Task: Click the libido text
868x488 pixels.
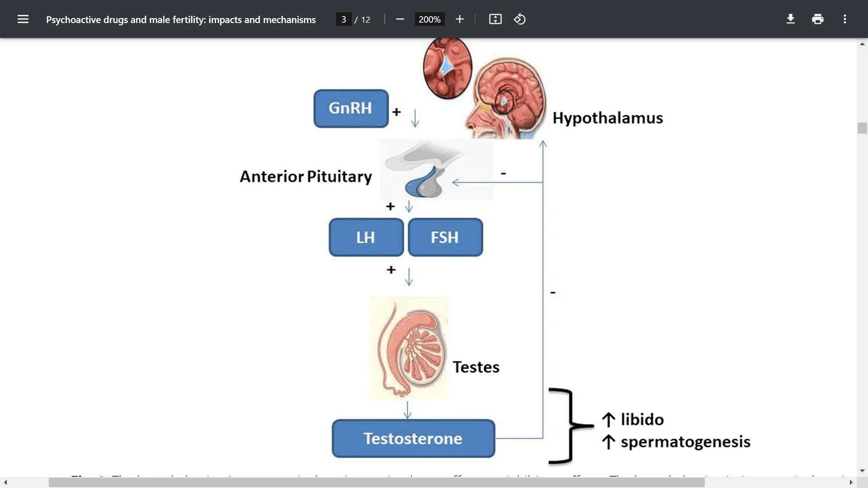Action: (x=642, y=419)
